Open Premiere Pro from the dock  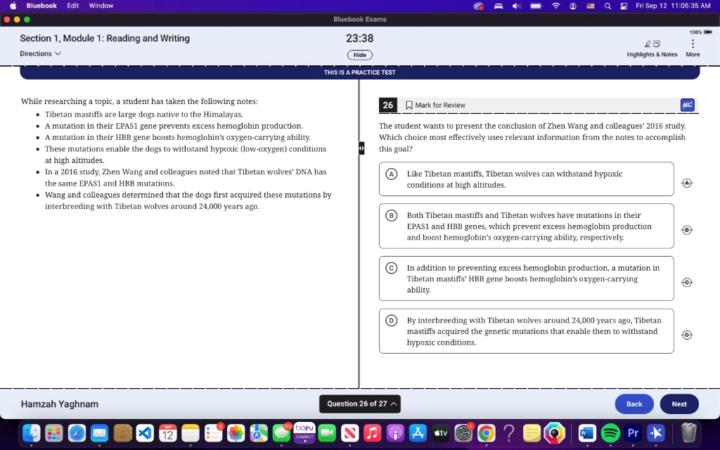[633, 433]
